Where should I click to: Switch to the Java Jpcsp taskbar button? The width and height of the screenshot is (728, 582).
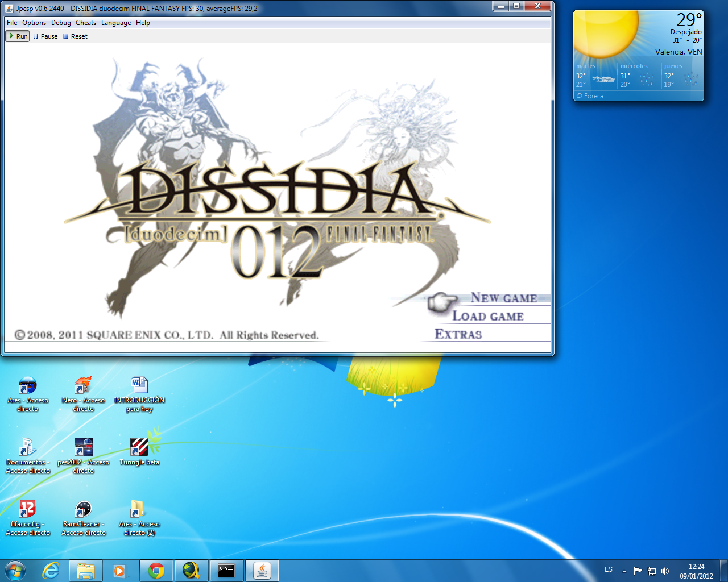262,571
